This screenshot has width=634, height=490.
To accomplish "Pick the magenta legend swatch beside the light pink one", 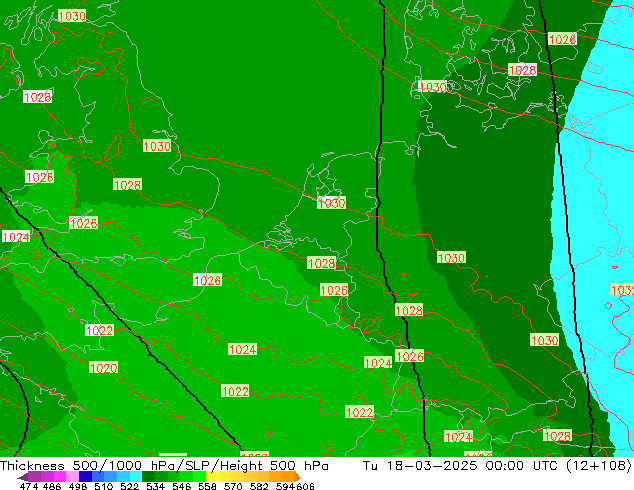I will (x=60, y=477).
